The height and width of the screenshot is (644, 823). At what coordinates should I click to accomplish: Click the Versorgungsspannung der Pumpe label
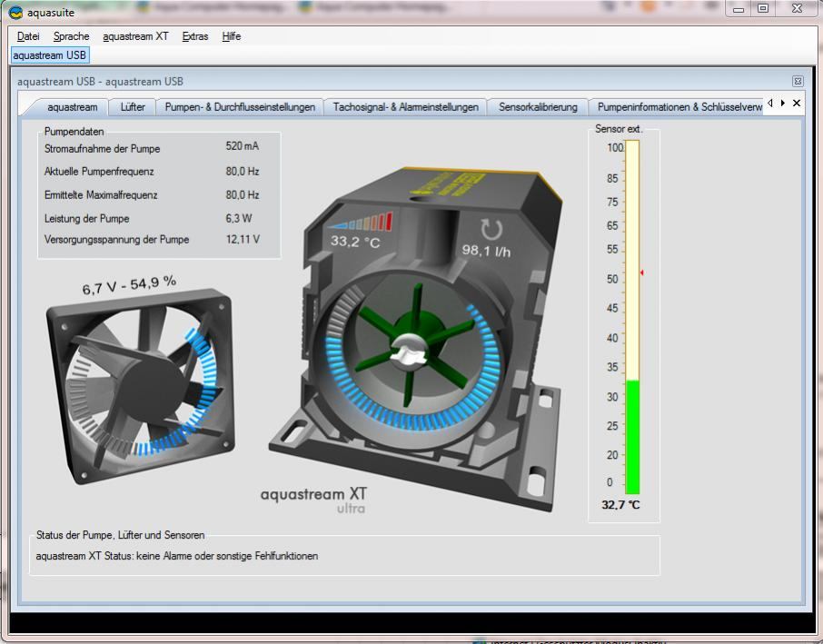116,239
